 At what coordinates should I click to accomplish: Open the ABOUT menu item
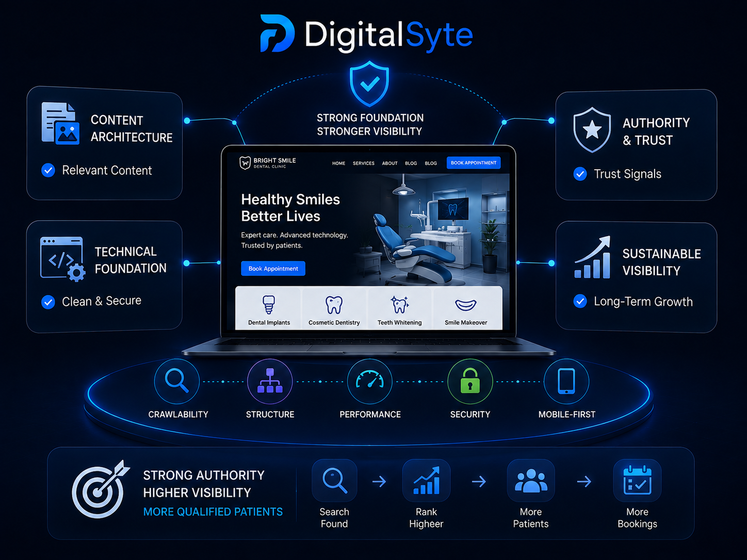point(390,163)
